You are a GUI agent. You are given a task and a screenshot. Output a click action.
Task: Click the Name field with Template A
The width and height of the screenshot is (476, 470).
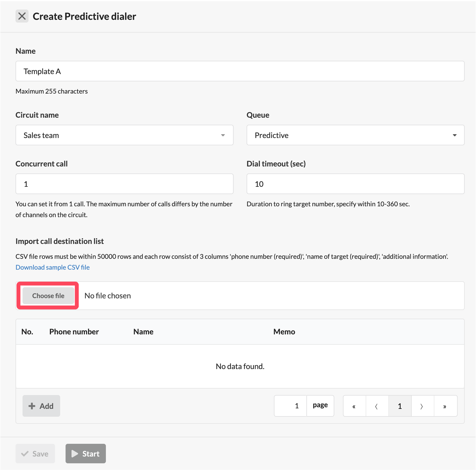240,71
